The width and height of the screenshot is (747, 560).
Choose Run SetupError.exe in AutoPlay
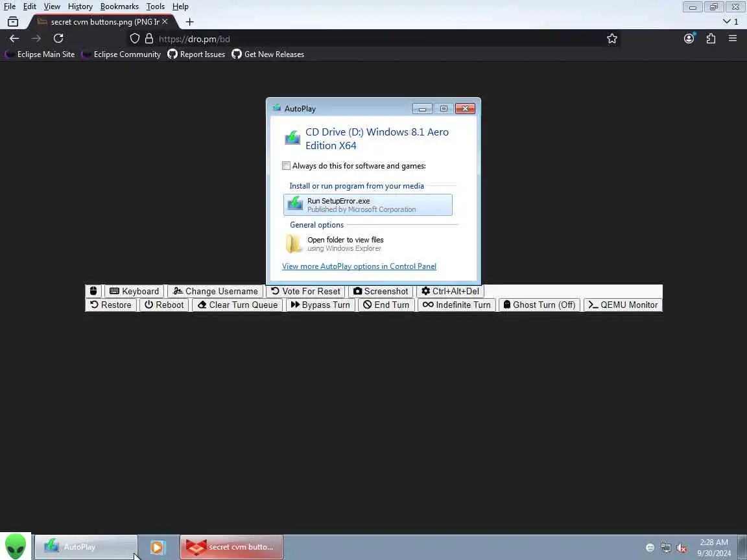click(368, 205)
